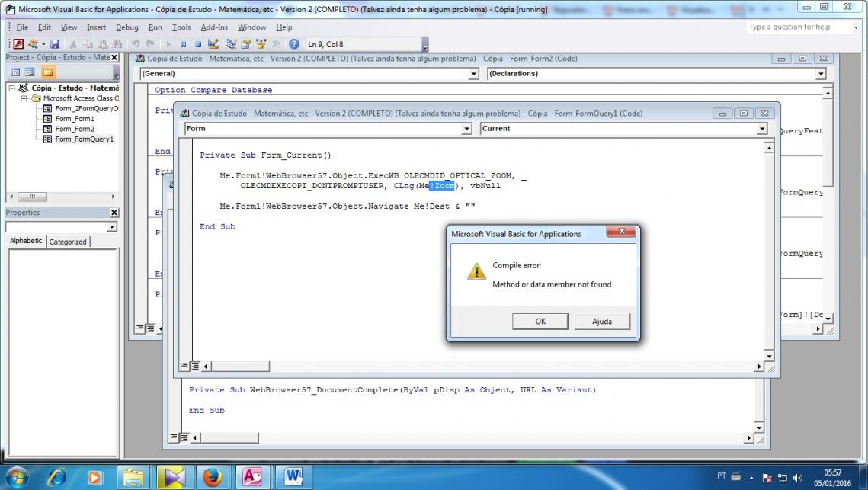Click the Run Sub play icon
The image size is (868, 490).
(x=169, y=43)
